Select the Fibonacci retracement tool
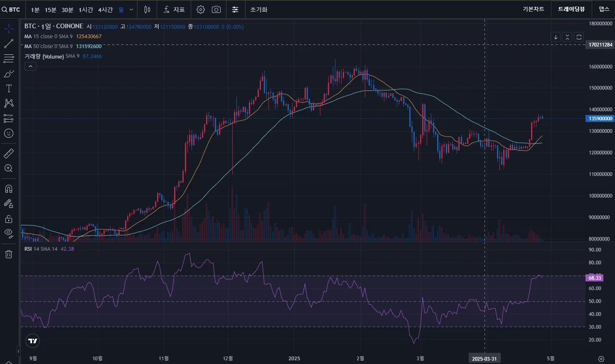Viewport: 615px width, 364px height. [9, 59]
